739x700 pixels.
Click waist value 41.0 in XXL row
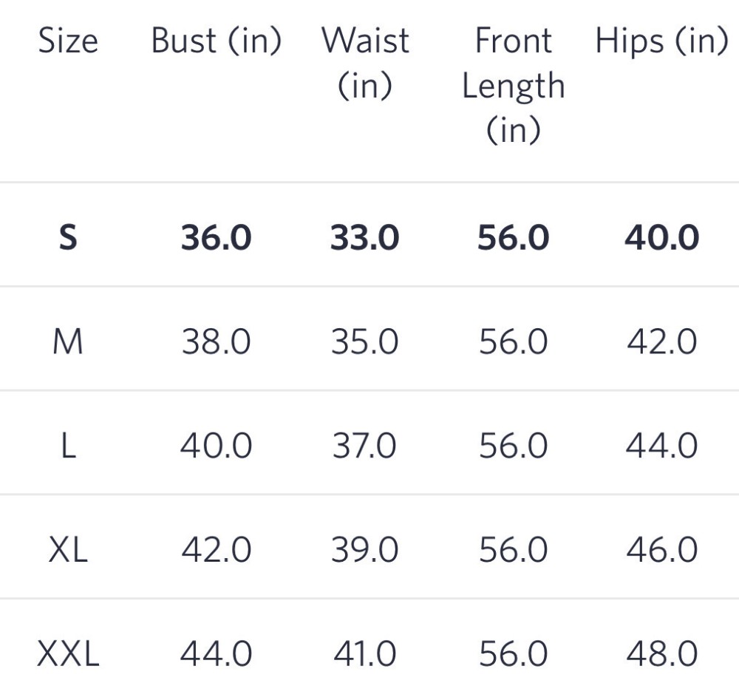coord(364,654)
